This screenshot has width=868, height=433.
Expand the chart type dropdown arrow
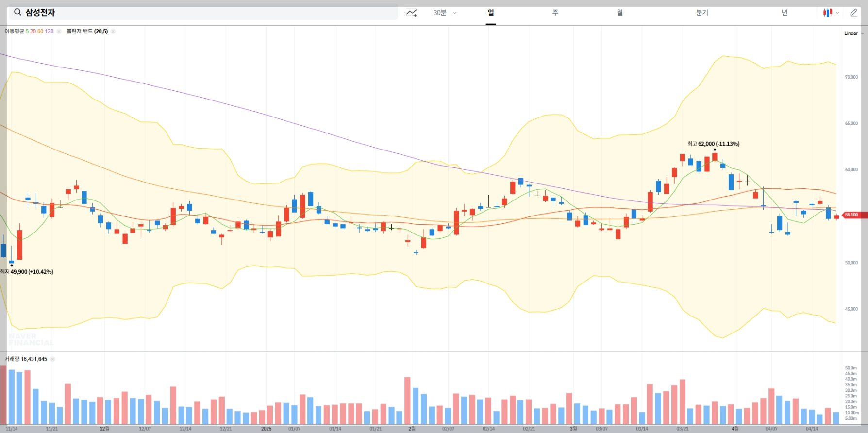pyautogui.click(x=837, y=13)
